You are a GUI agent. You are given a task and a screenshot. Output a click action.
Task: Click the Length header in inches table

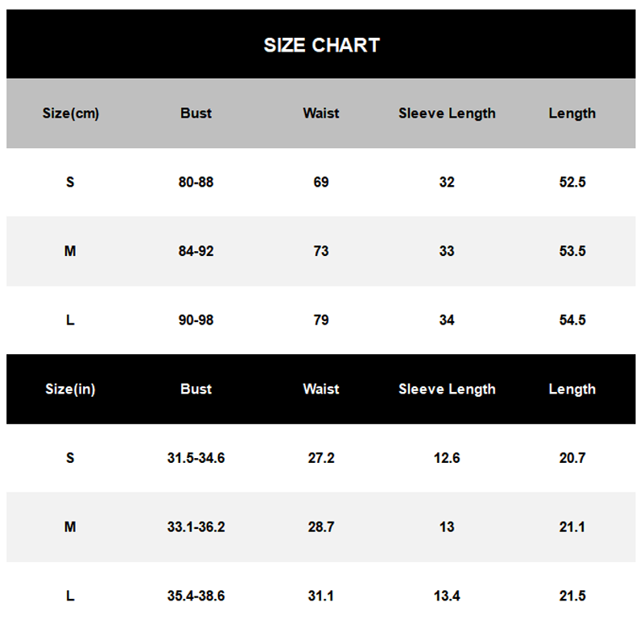pyautogui.click(x=572, y=390)
